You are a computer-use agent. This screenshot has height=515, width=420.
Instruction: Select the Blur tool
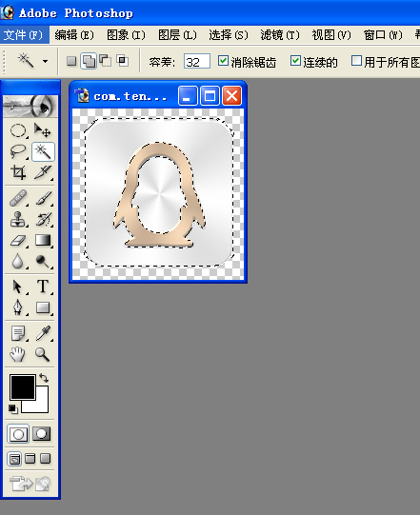[18, 262]
